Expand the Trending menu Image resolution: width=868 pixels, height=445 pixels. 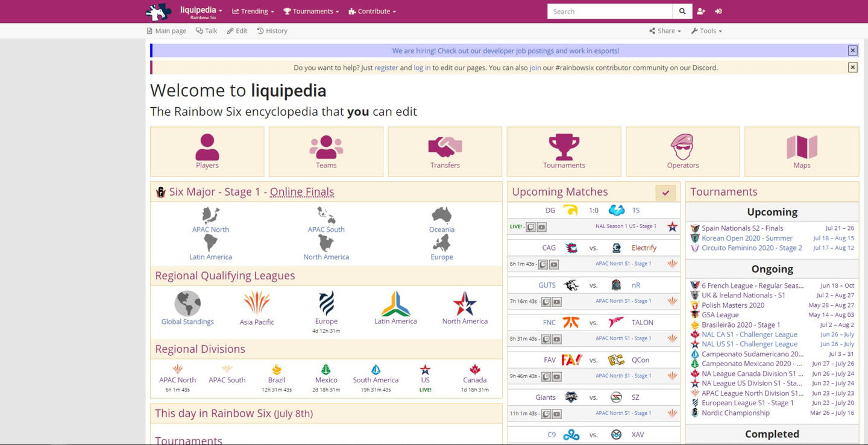click(x=253, y=11)
